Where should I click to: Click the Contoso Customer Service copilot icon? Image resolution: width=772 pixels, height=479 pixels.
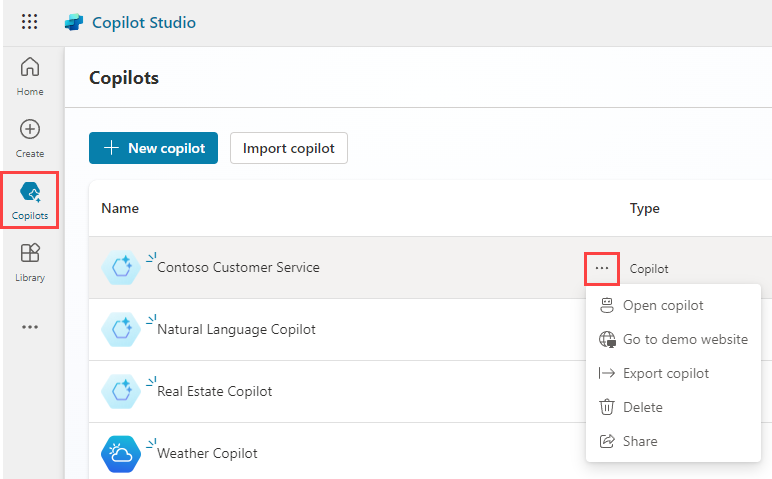[x=121, y=267]
